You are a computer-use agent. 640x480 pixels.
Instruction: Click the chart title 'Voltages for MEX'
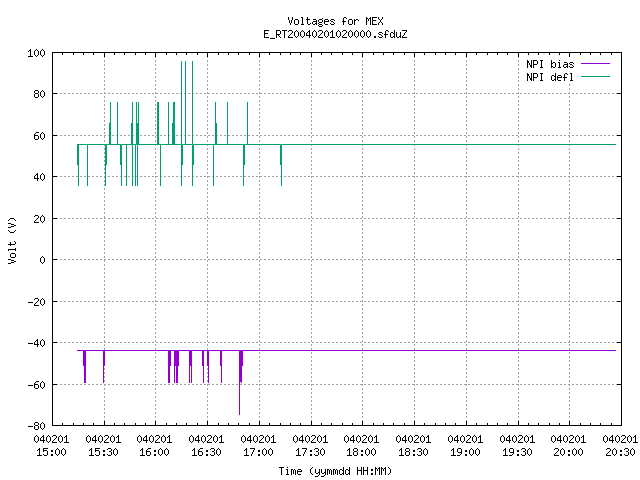tap(335, 21)
